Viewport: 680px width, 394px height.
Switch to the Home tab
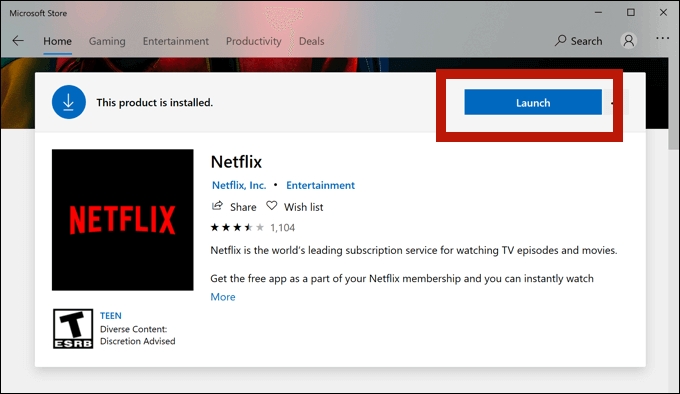57,41
